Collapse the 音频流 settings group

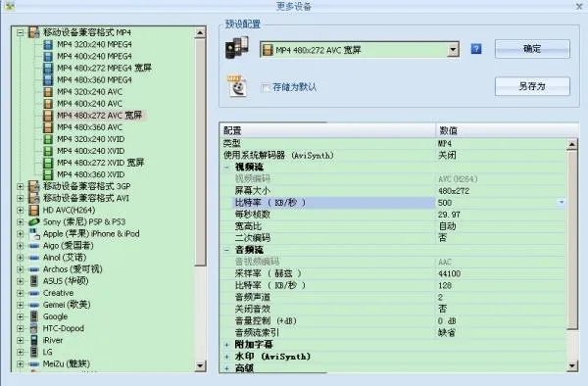click(x=227, y=250)
